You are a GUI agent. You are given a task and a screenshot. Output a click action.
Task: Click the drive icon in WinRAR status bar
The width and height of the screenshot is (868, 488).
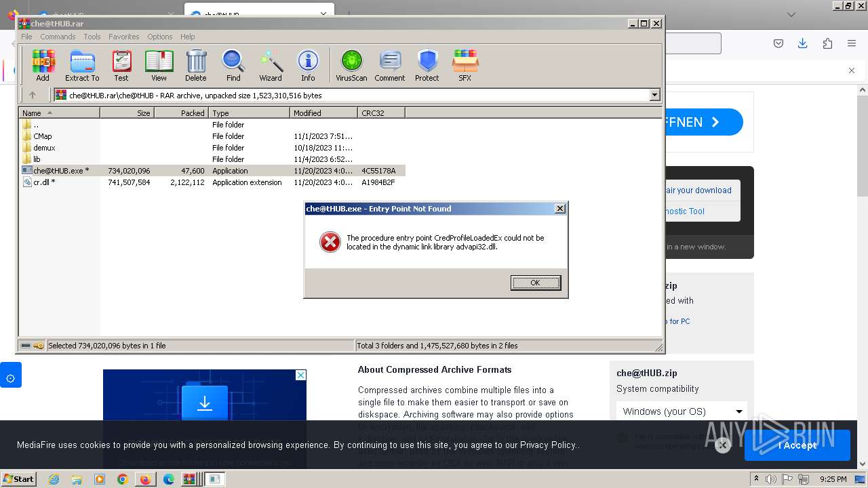click(x=26, y=346)
